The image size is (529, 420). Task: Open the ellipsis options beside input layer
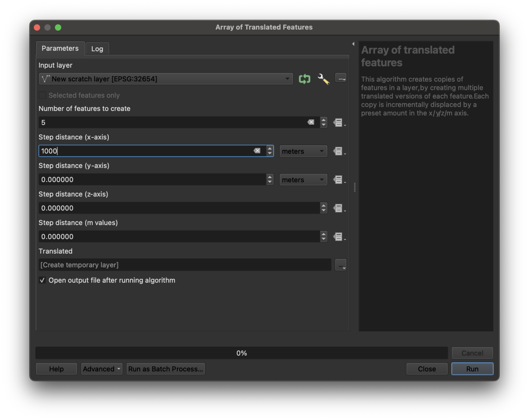coord(341,78)
